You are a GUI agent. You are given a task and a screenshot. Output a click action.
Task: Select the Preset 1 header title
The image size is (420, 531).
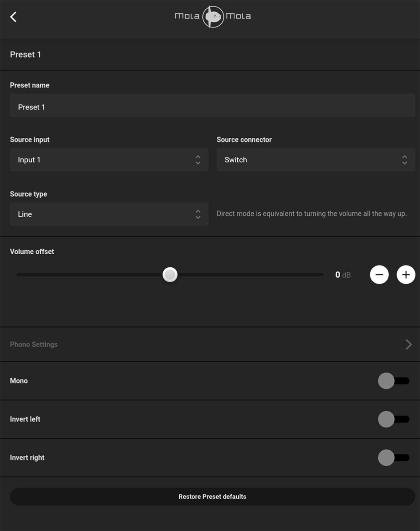[x=26, y=55]
